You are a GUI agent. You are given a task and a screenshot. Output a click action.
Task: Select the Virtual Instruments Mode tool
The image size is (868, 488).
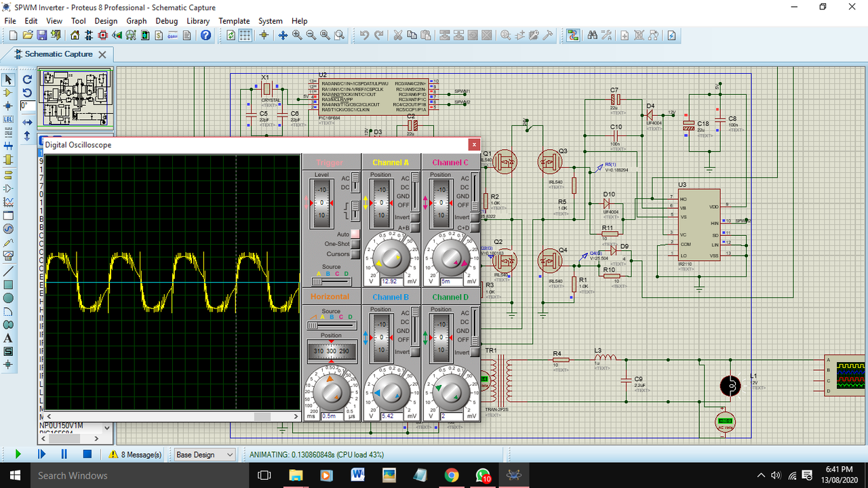pyautogui.click(x=7, y=255)
